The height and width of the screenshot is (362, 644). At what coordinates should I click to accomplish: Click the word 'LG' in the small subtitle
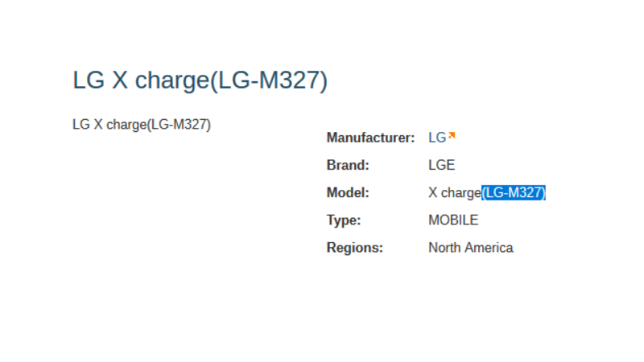pos(80,125)
